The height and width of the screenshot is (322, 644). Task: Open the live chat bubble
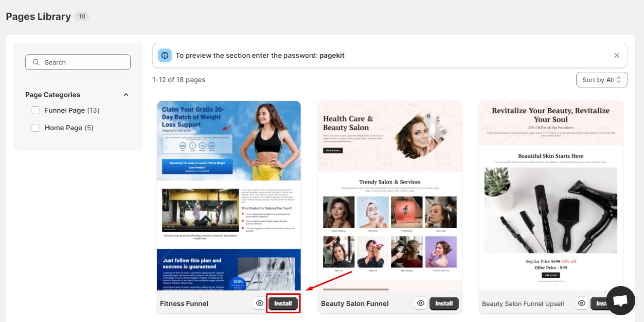click(620, 301)
